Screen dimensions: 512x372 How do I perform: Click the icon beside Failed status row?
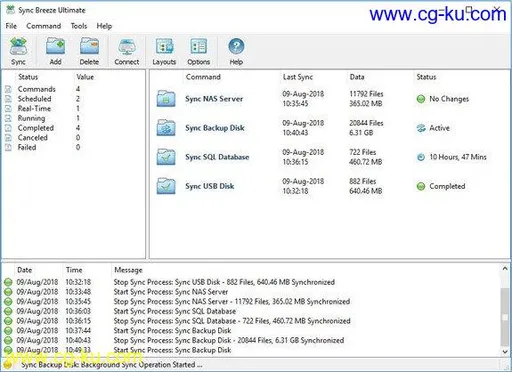point(9,147)
